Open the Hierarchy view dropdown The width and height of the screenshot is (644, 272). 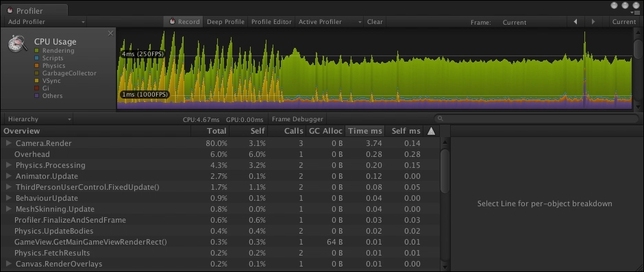pos(40,119)
